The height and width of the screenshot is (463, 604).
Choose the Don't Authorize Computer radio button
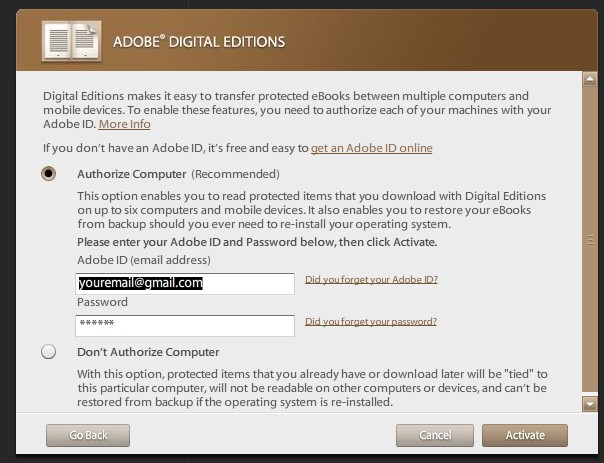(48, 352)
